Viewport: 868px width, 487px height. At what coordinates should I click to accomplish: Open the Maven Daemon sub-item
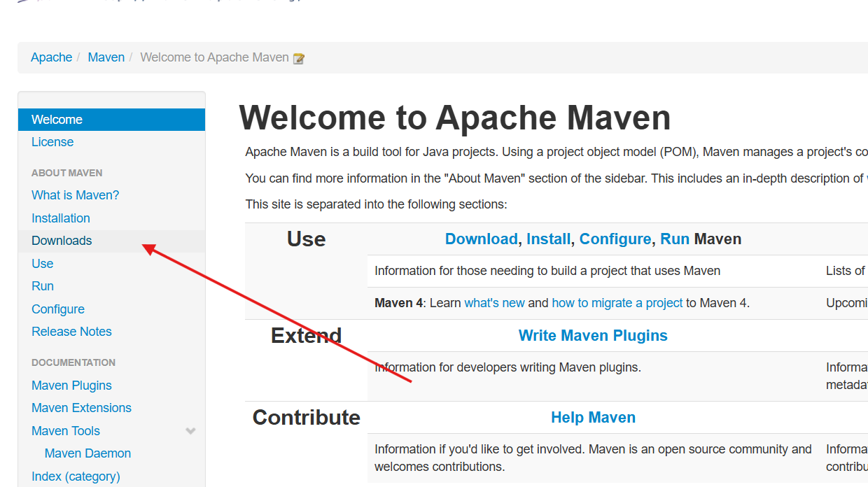click(87, 453)
